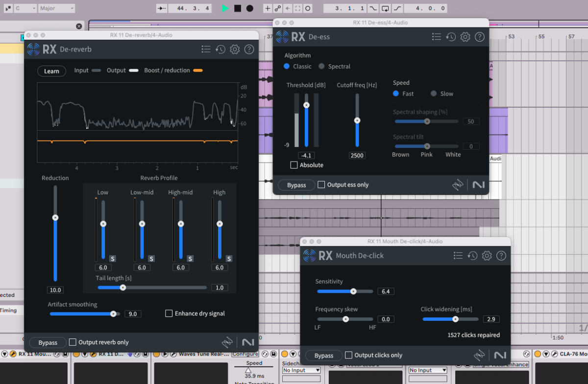Click the session record circle icon
The height and width of the screenshot is (384, 588).
pos(308,8)
